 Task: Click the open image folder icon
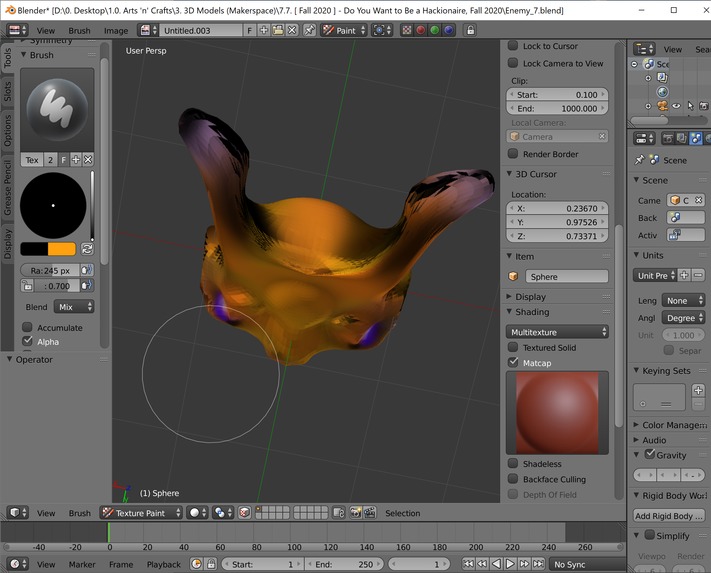[279, 30]
